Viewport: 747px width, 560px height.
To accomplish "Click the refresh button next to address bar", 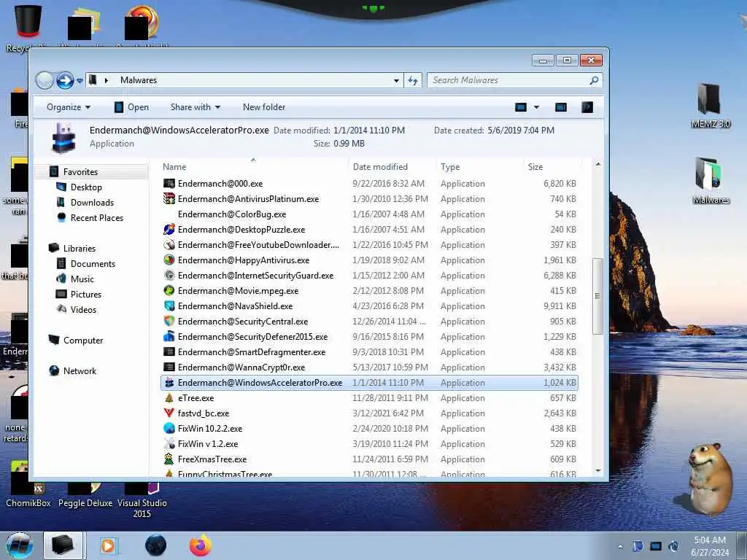I will [413, 80].
